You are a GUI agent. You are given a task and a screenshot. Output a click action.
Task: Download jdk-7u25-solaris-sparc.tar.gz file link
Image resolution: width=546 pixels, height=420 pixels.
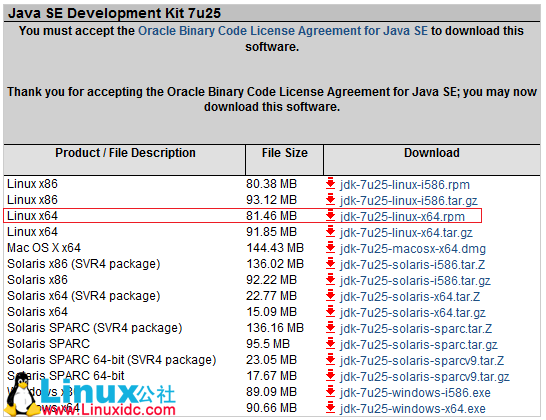click(419, 345)
